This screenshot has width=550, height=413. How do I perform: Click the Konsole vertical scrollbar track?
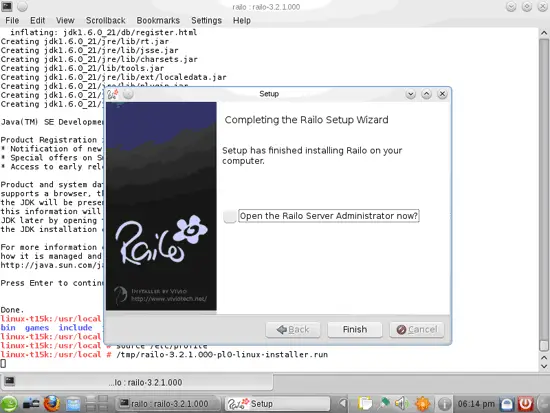(x=544, y=189)
